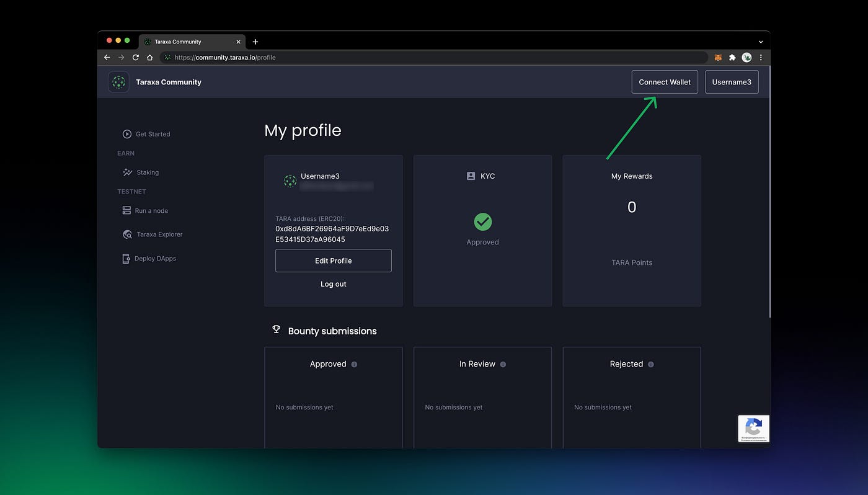Click the Taraxa Community logo icon
This screenshot has height=495, width=868.
pos(118,82)
